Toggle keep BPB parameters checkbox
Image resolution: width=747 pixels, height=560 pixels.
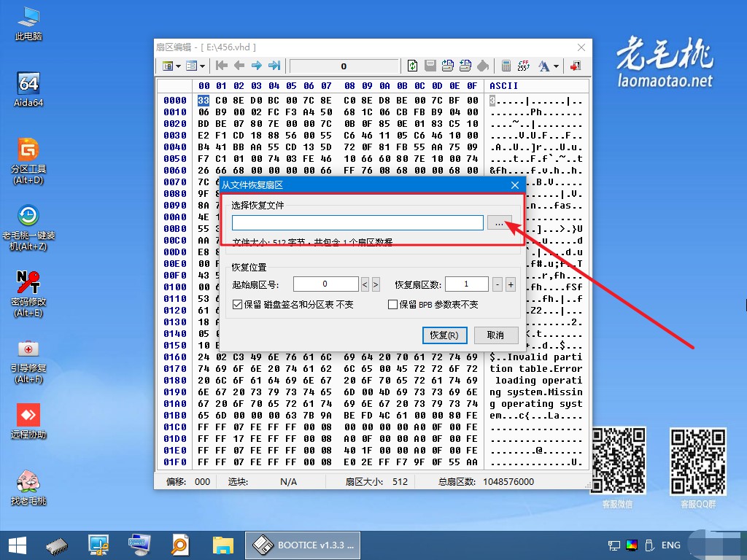(x=392, y=304)
